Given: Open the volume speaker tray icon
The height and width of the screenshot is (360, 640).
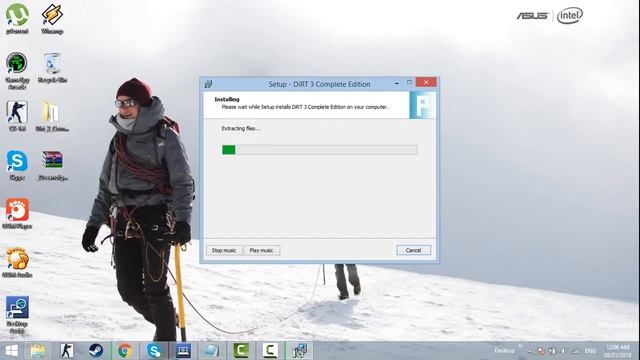Looking at the screenshot, I should (x=563, y=351).
